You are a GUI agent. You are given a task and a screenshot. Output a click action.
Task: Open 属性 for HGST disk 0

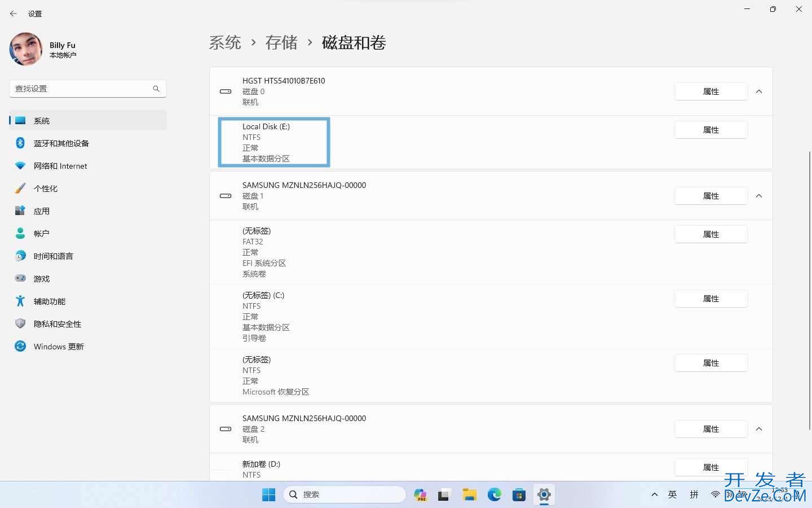click(x=711, y=91)
